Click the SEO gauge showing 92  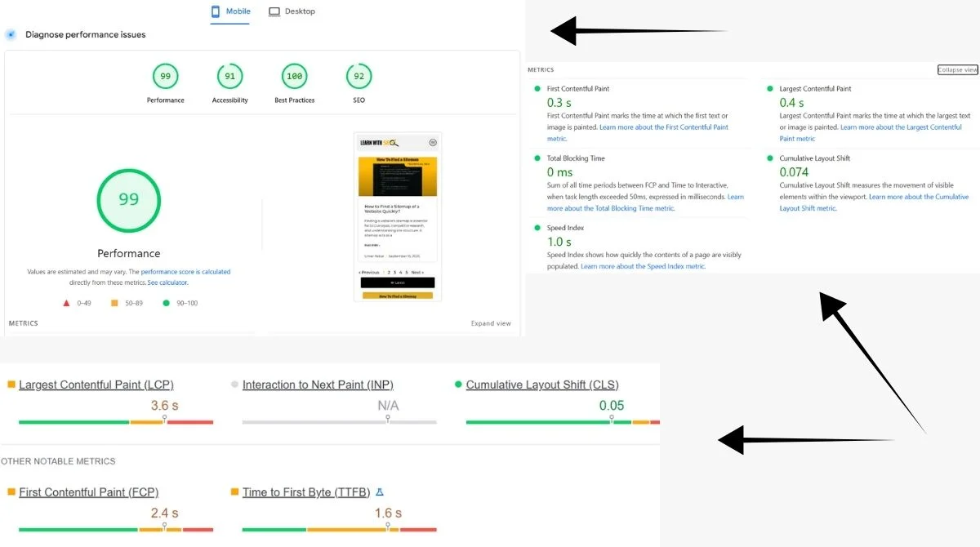358,75
